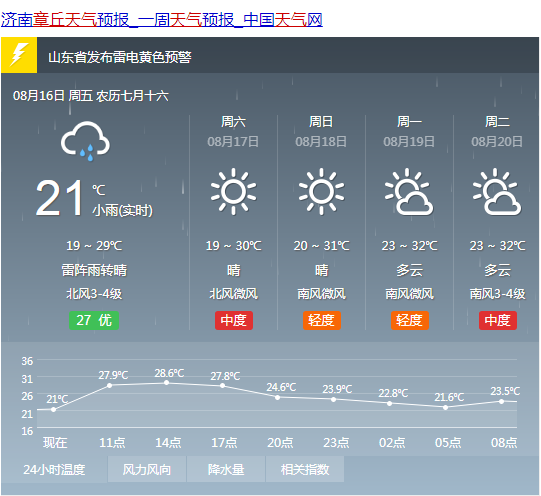This screenshot has width=541, height=496.
Task: Click the red 中度 badge under 周六
Action: tap(234, 320)
